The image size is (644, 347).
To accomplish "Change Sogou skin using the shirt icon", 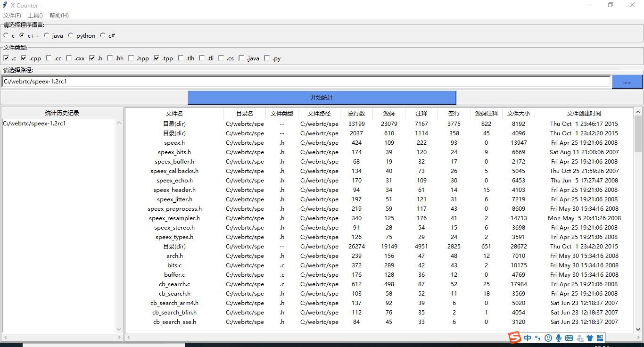I will pos(590,338).
